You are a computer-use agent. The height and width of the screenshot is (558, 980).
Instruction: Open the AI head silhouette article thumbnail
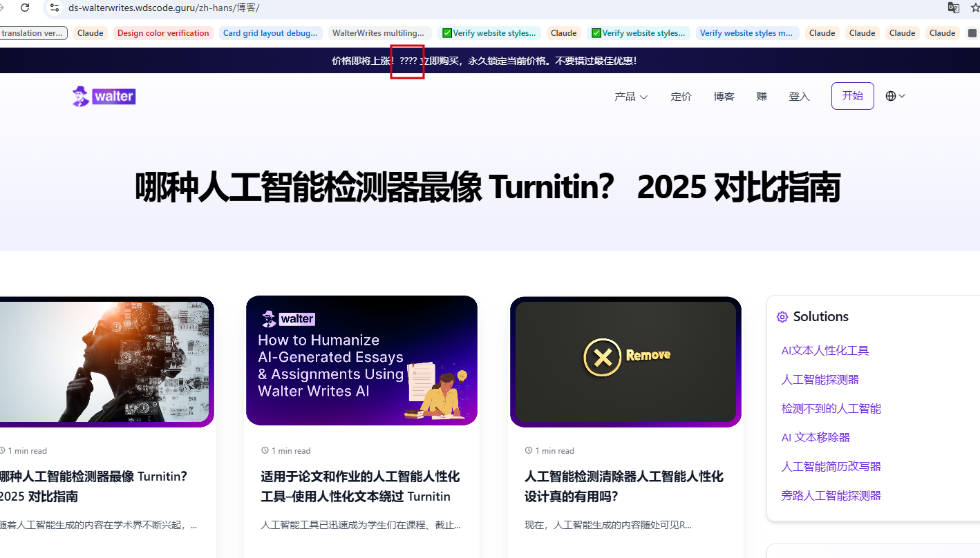(x=107, y=362)
